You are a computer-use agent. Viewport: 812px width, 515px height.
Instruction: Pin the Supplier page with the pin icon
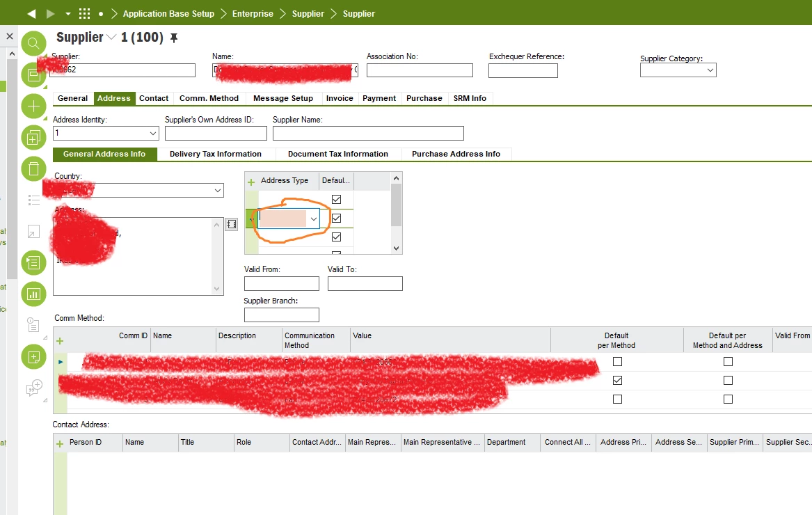(174, 38)
